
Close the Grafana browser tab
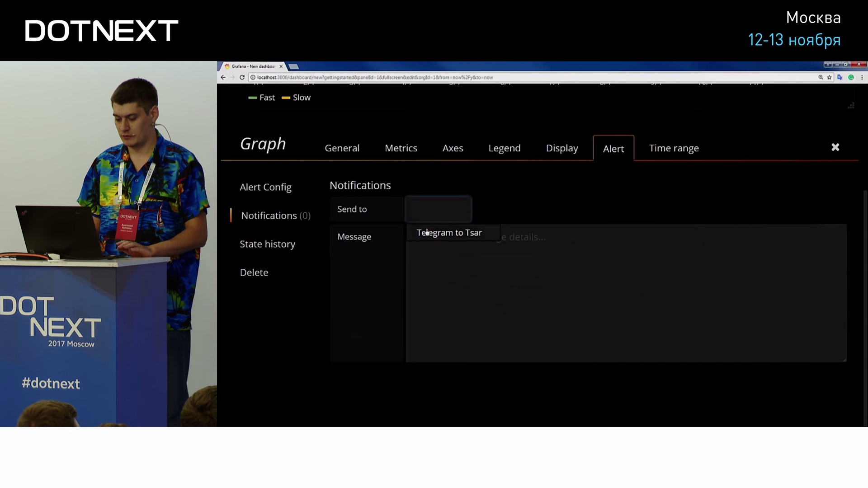(281, 66)
